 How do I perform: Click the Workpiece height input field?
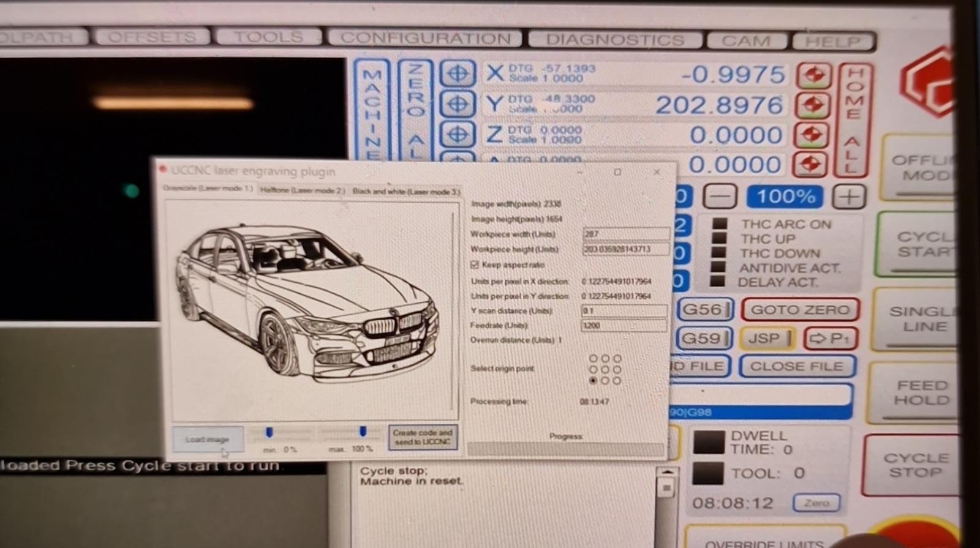625,249
